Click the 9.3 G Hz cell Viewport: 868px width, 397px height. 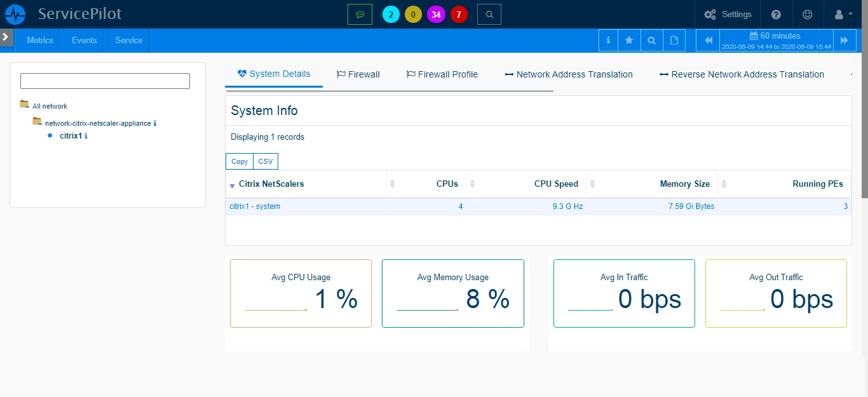click(567, 206)
